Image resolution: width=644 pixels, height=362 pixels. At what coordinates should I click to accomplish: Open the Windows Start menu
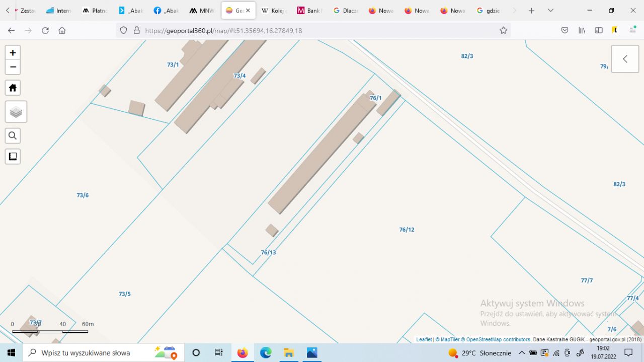pos(11,353)
